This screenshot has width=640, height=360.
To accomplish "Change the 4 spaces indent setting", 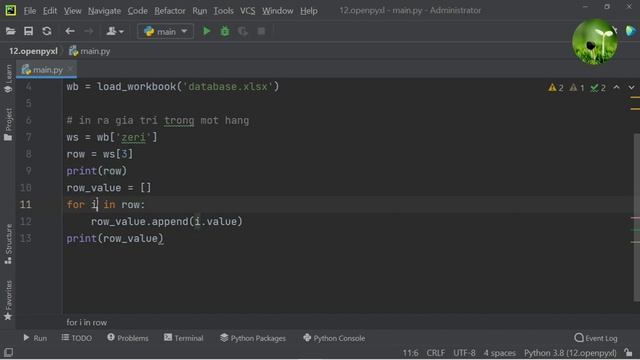I will (x=500, y=353).
